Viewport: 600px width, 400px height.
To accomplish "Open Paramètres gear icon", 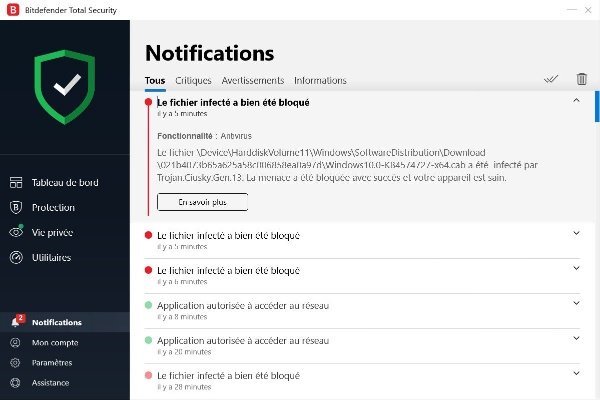I will point(15,362).
